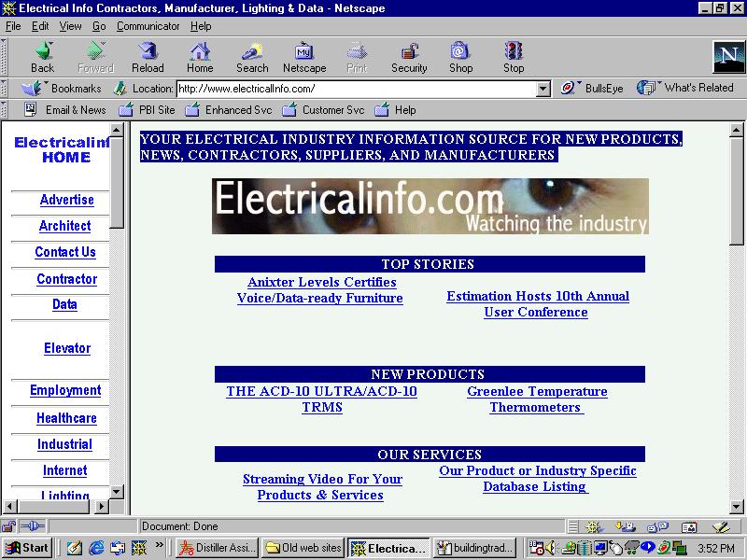The height and width of the screenshot is (560, 747).
Task: Open the View menu
Action: click(x=70, y=26)
